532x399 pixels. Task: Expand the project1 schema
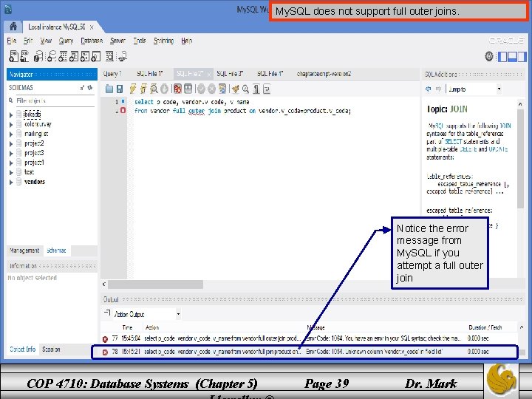[11, 163]
